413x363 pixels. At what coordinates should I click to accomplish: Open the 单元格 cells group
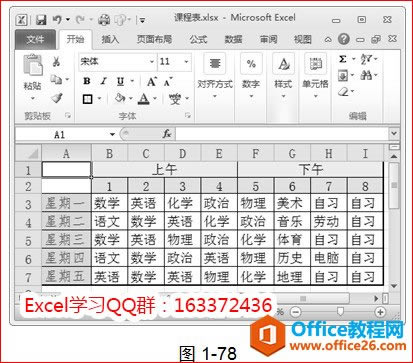click(x=315, y=77)
